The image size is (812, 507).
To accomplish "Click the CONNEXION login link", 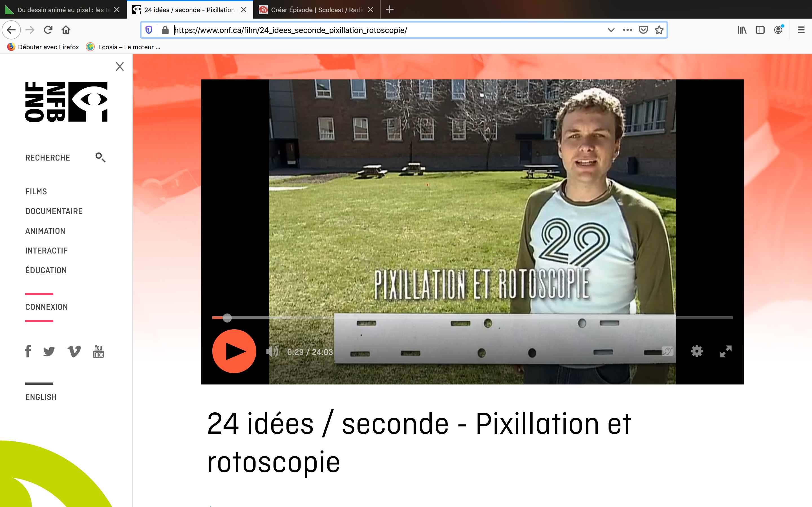I will [x=47, y=307].
